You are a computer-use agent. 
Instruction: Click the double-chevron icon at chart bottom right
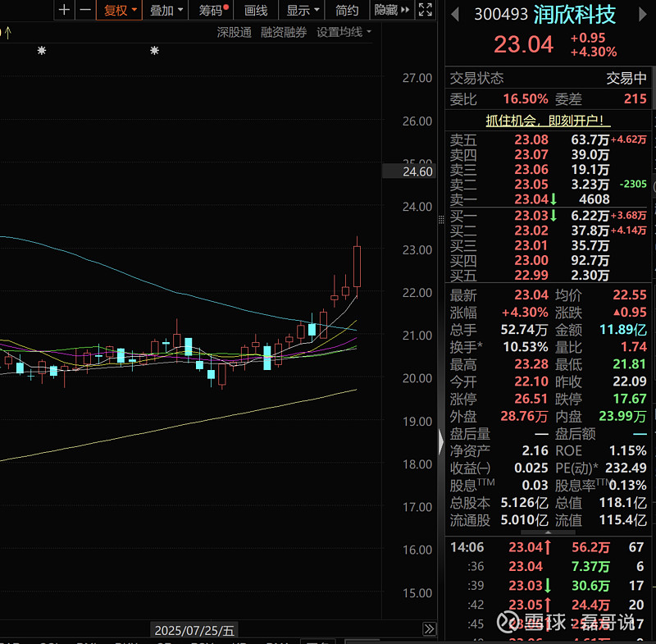[429, 629]
